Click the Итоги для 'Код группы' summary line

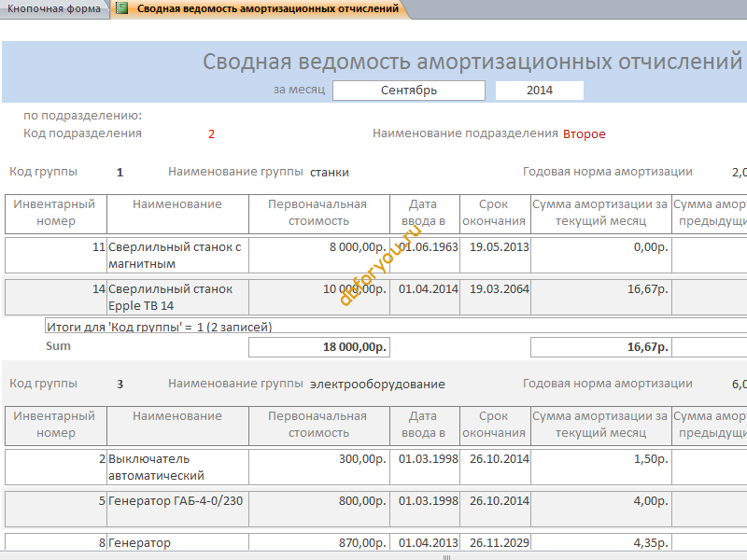pyautogui.click(x=159, y=327)
